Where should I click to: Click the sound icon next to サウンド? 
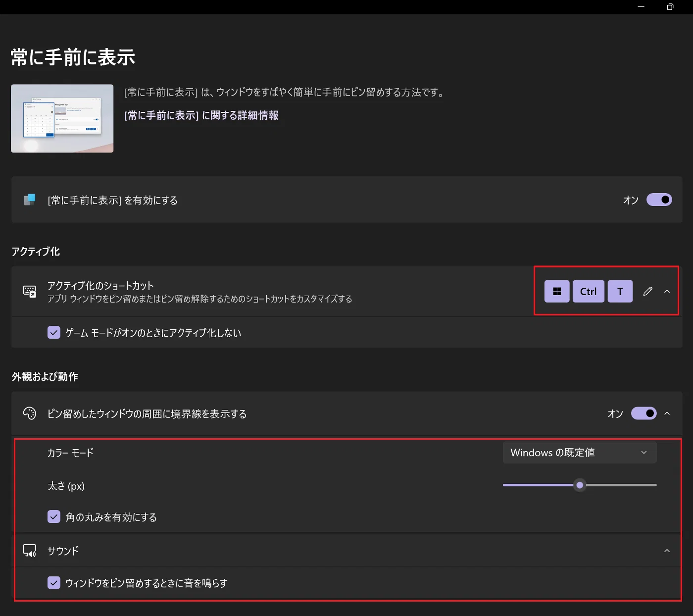(30, 551)
